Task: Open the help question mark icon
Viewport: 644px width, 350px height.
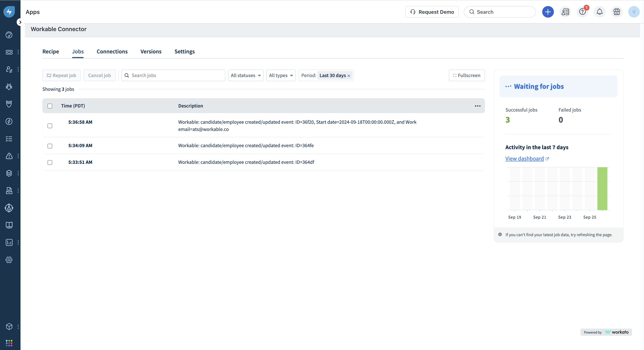Action: point(582,12)
